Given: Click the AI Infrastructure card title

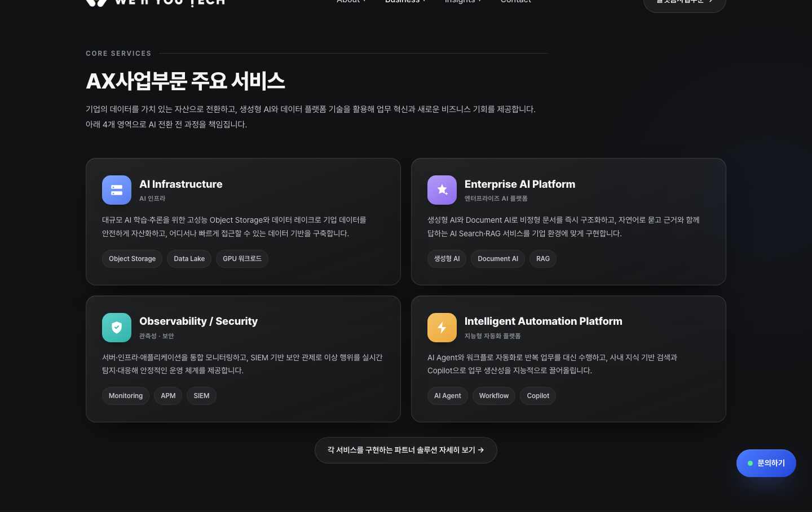Looking at the screenshot, I should (x=181, y=184).
